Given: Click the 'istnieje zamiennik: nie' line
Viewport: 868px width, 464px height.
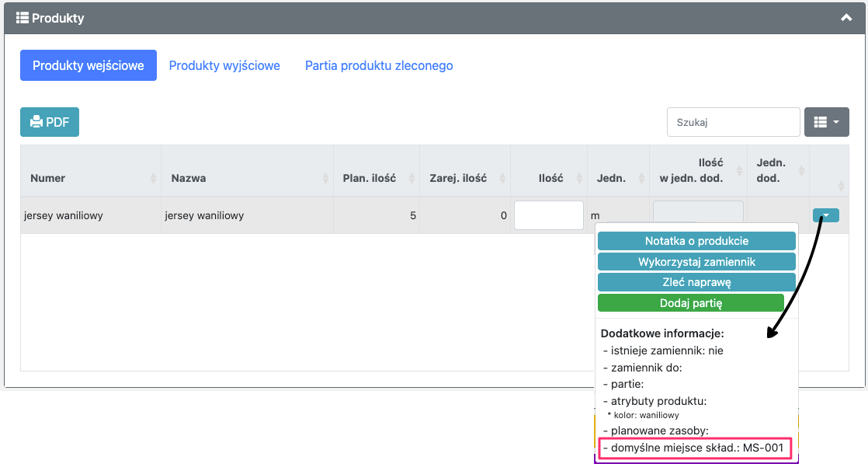Looking at the screenshot, I should pos(663,351).
